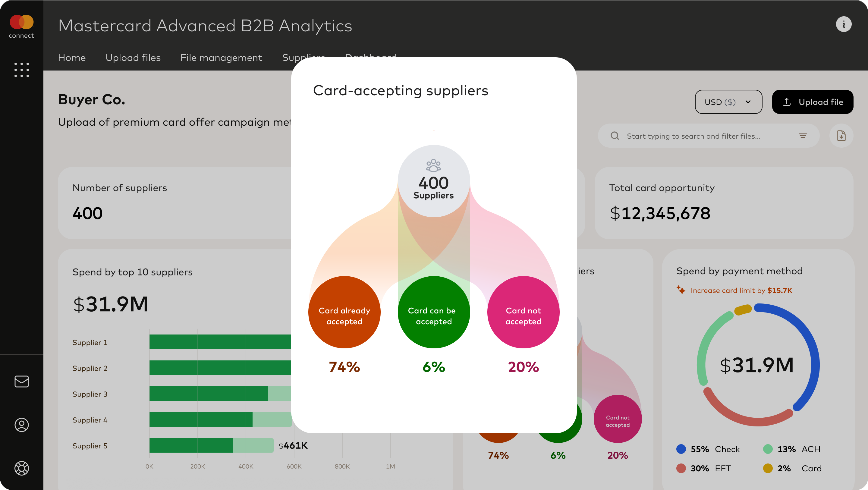Click the red EFT legend swatch
The image size is (868, 490).
click(x=681, y=468)
